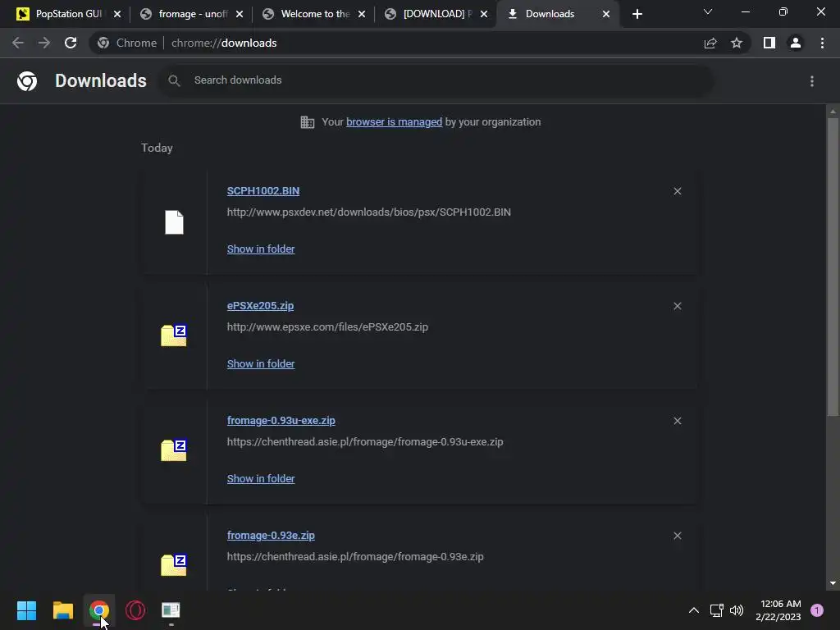840x630 pixels.
Task: Show fromage-0.93u-exe.zip in folder
Action: coord(261,478)
